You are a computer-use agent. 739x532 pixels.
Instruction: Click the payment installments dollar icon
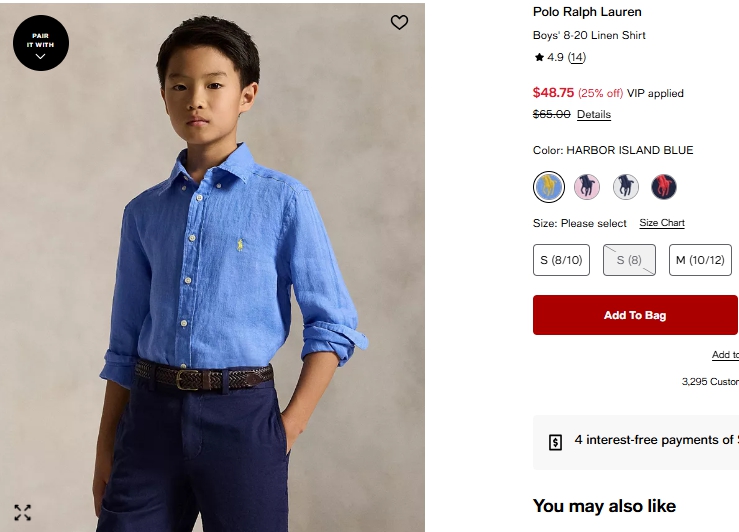point(556,442)
